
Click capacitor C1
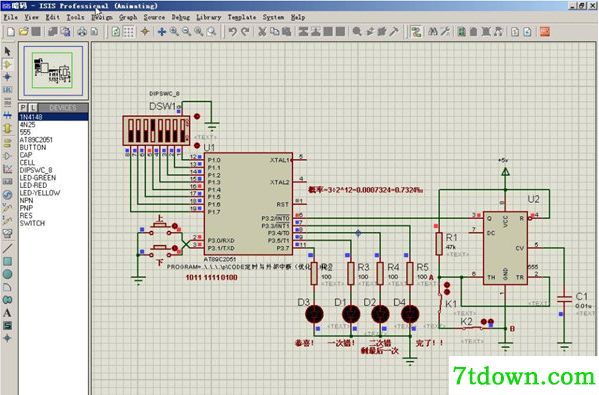tap(564, 299)
